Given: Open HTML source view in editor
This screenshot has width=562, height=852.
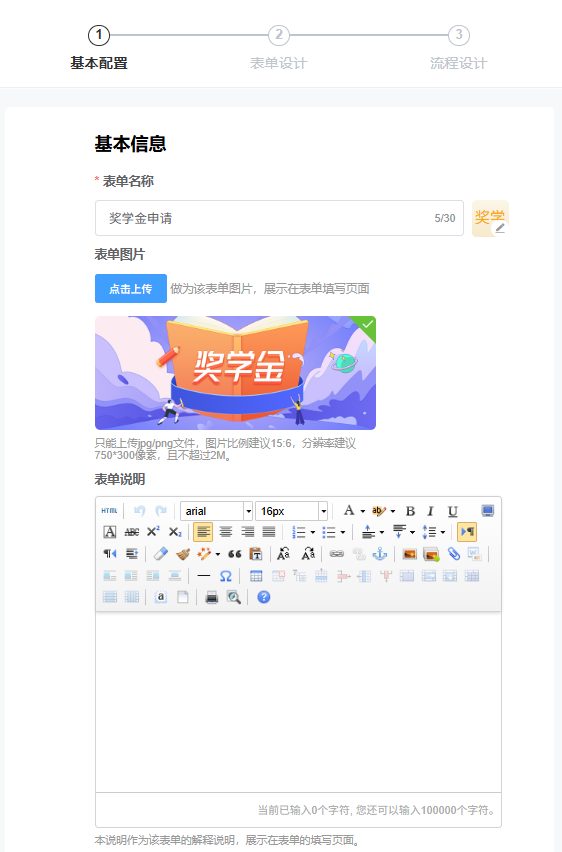Looking at the screenshot, I should 109,511.
